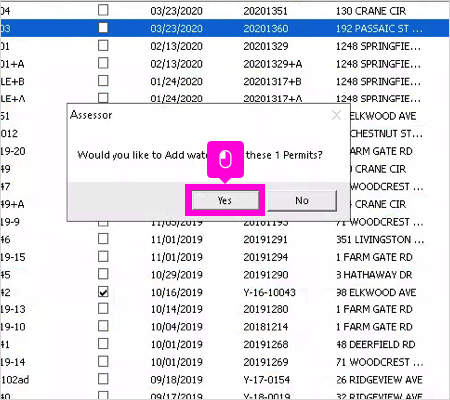Select permit number 20201351
450x400 pixels.
(x=265, y=11)
